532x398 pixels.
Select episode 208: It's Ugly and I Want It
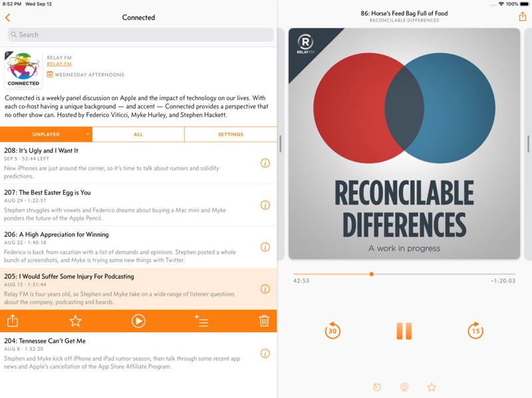pyautogui.click(x=138, y=163)
